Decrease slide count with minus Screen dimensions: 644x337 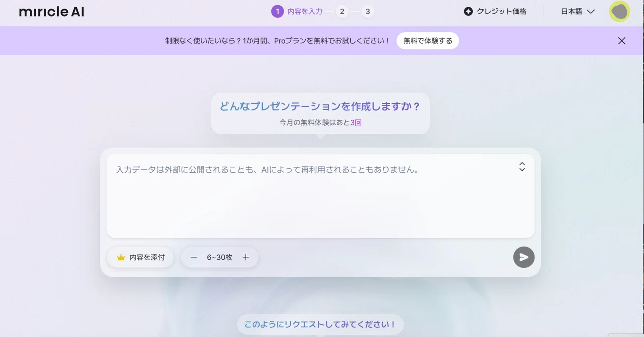pos(194,257)
